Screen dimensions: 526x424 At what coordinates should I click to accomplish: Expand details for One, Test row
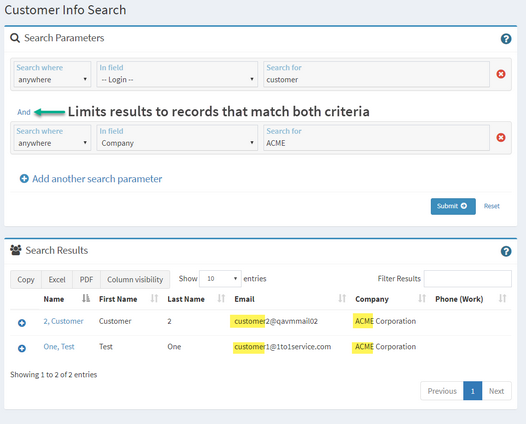22,348
